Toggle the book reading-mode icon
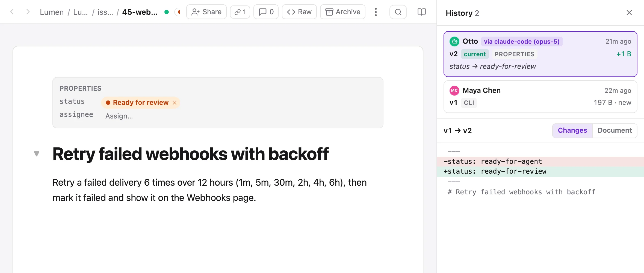This screenshot has width=644, height=273. pos(422,12)
